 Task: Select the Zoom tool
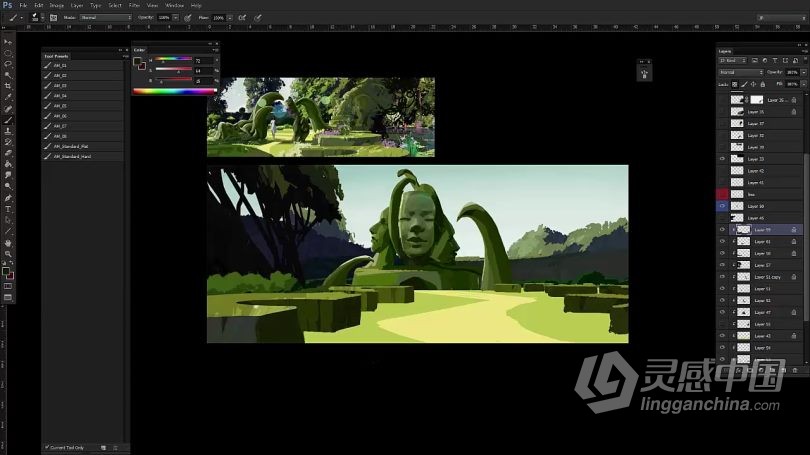(x=8, y=254)
